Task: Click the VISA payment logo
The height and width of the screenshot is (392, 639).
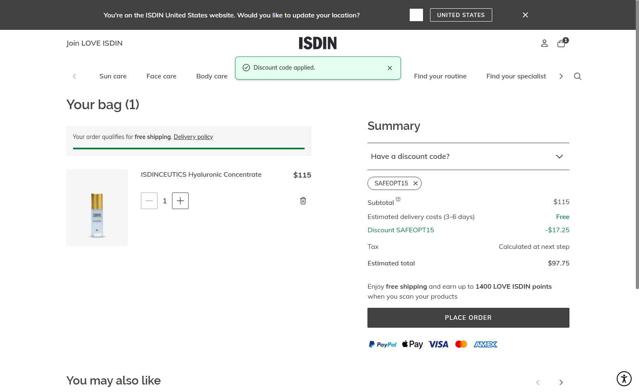Action: (x=438, y=344)
